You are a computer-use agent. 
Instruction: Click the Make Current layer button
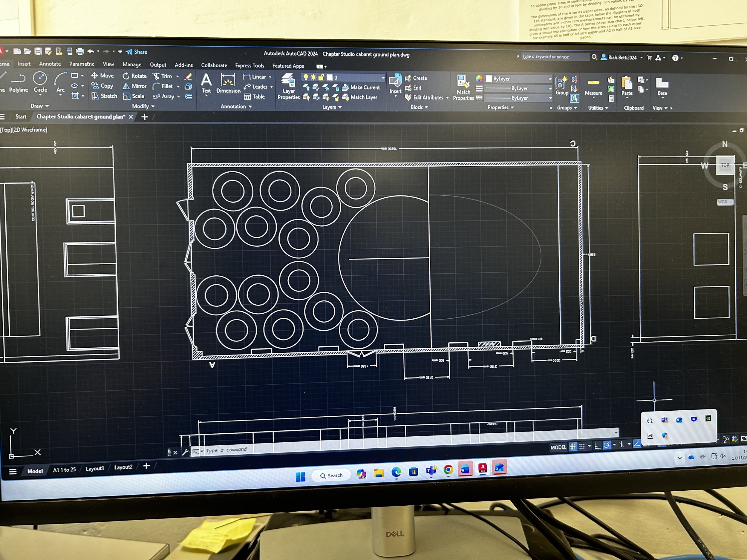pyautogui.click(x=361, y=88)
